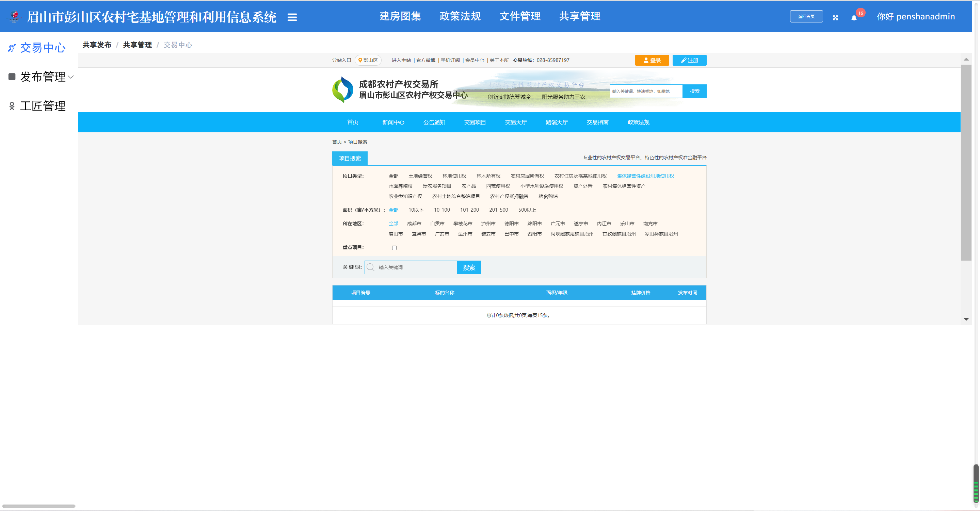Filter area by 500以上
The width and height of the screenshot is (980, 511).
pyautogui.click(x=527, y=210)
